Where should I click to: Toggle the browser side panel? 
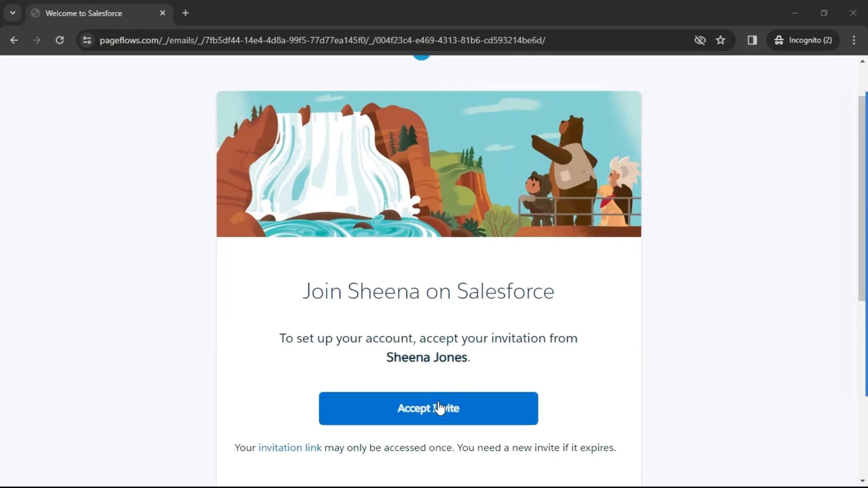(x=752, y=40)
